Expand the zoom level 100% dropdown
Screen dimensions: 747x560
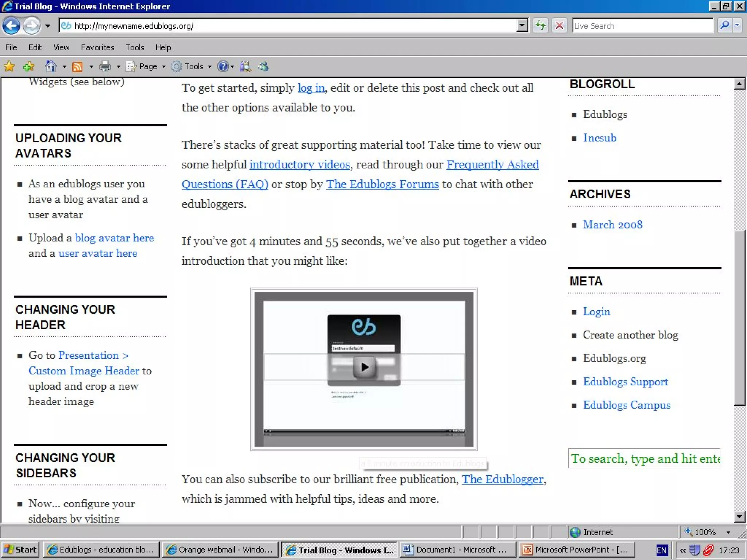[x=728, y=532]
